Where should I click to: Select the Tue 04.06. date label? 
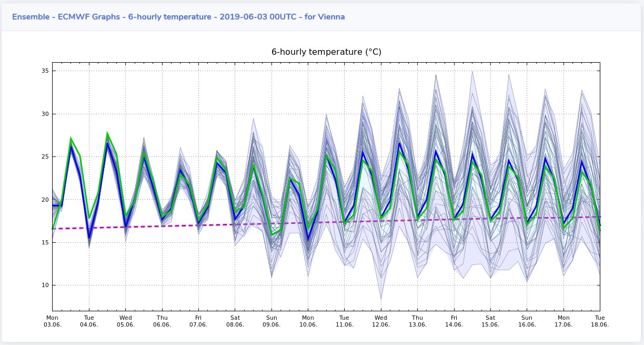(x=89, y=321)
